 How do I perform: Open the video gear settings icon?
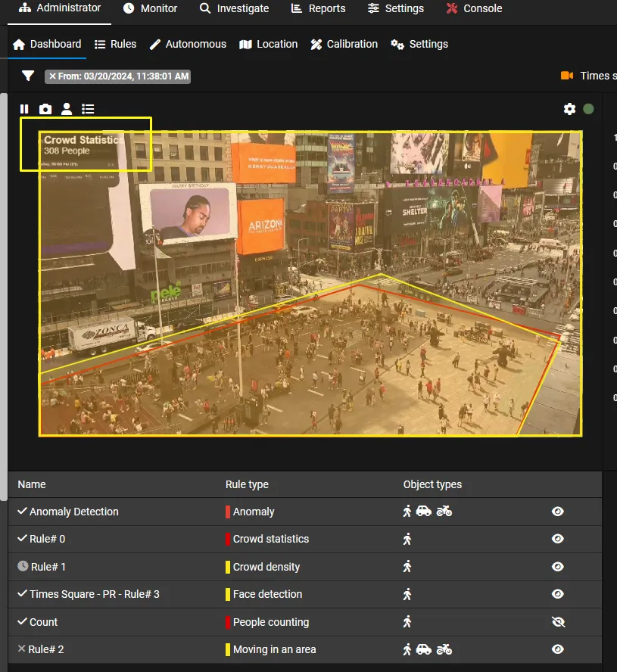[x=569, y=109]
